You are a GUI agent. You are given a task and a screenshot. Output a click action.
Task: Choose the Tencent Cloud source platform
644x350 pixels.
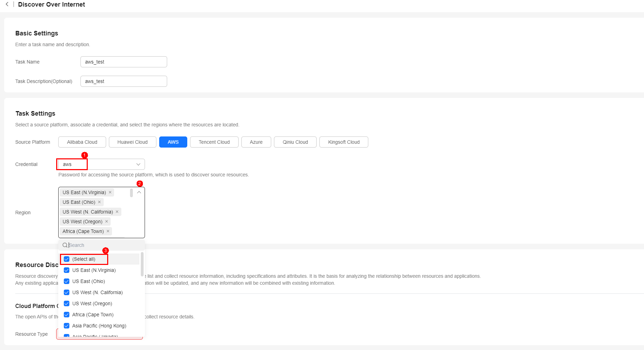(x=214, y=142)
